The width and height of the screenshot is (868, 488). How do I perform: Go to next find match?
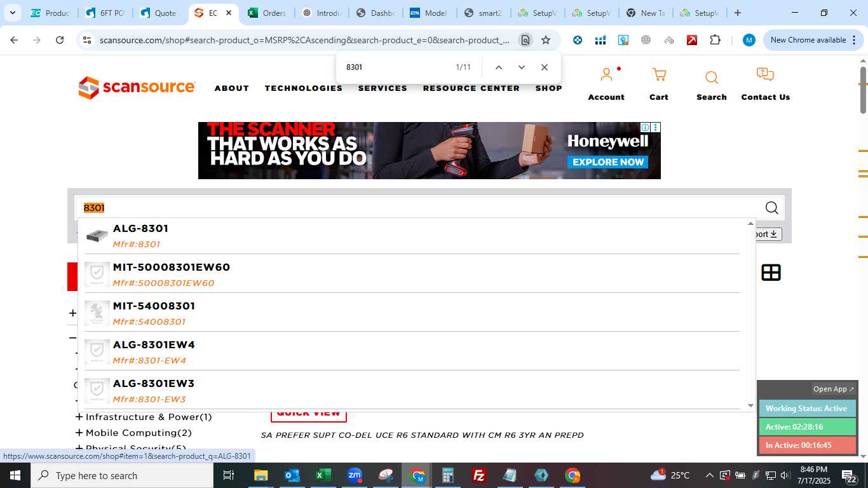(x=522, y=67)
